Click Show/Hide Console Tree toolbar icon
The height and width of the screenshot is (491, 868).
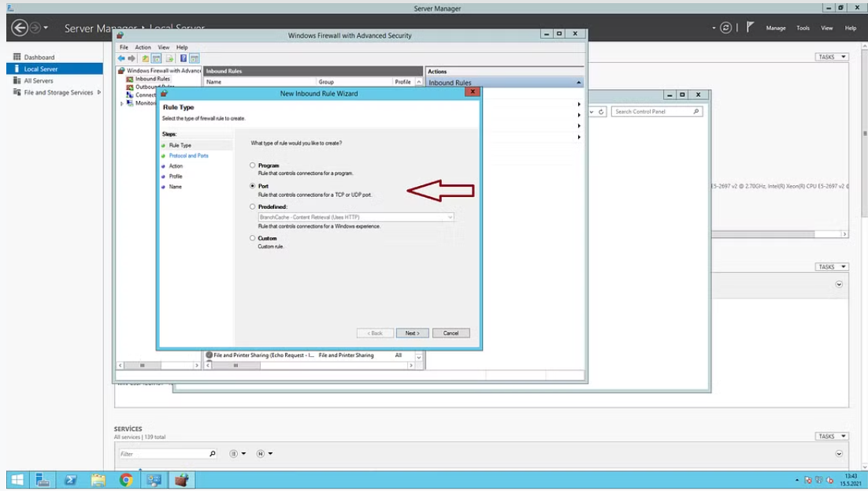pos(157,58)
